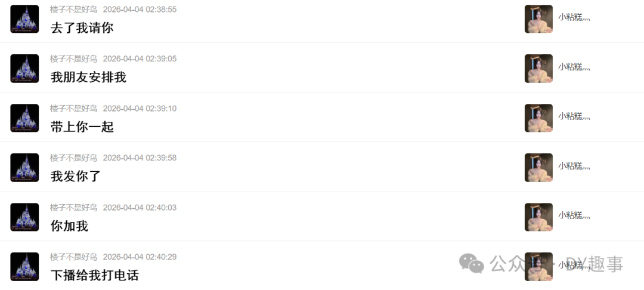
Task: Open 小粘糕 avatar in the 02:38:55 row
Action: click(x=538, y=19)
